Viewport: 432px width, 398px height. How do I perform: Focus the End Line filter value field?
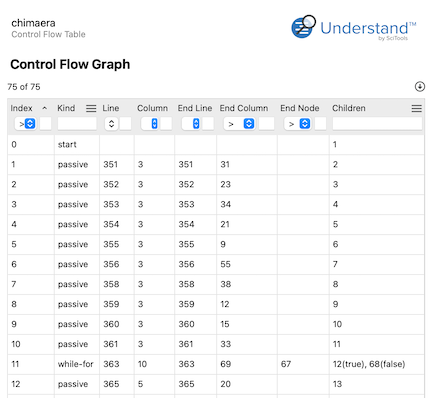[208, 124]
